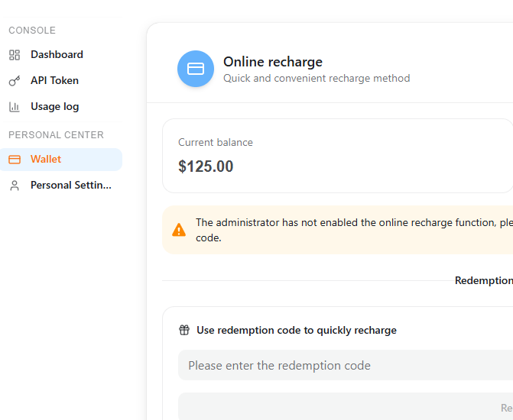Screen dimensions: 513x420
Task: Click the PERSONAL CENTER section label
Action: (56, 135)
